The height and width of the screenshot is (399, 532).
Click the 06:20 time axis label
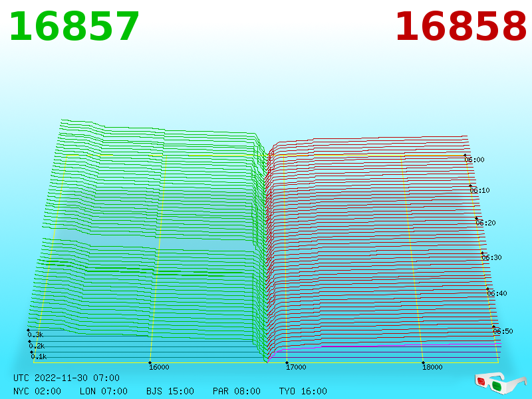[x=486, y=223]
